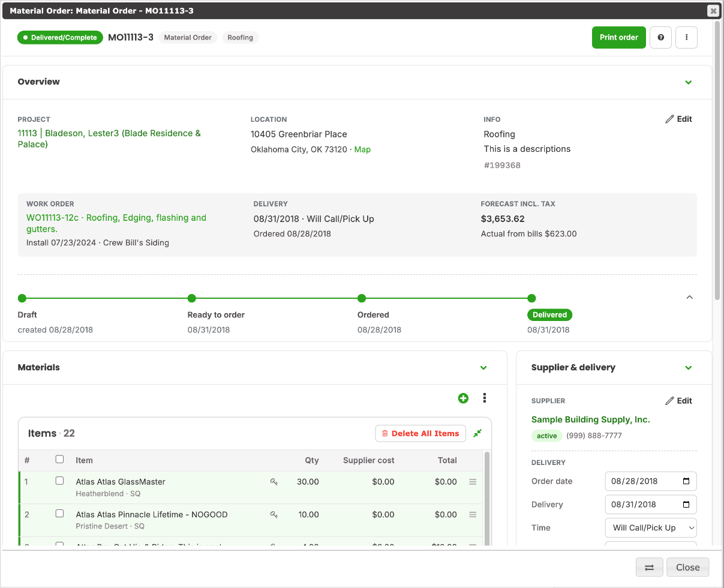Screen dimensions: 724x588
Task: Open the order's three-dot options menu
Action: (x=686, y=37)
